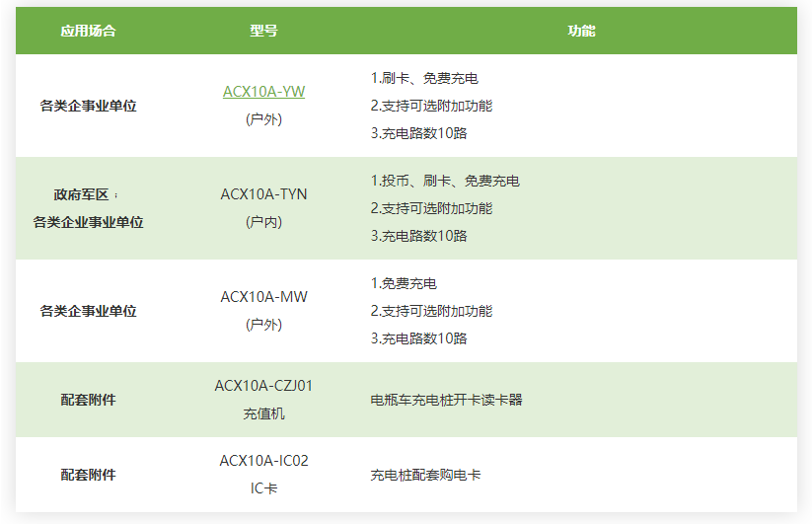
Task: Click the ACX10A-CZJ01 model cell
Action: point(263,386)
